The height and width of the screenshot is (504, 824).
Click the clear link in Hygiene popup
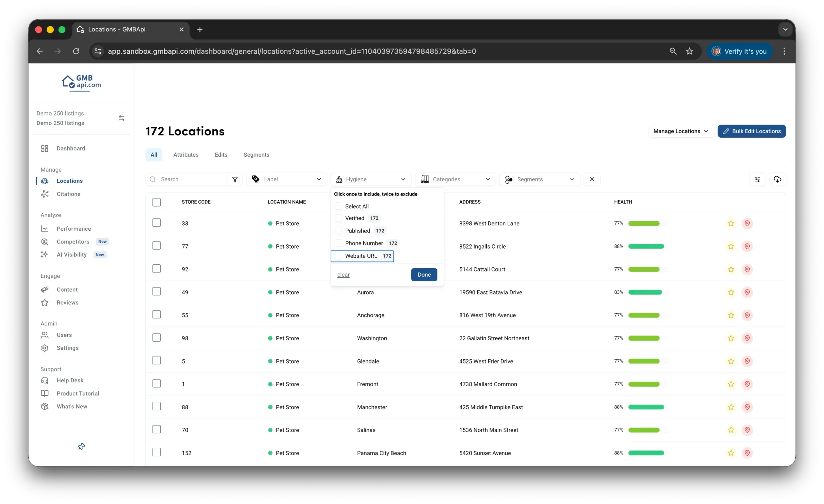[343, 275]
